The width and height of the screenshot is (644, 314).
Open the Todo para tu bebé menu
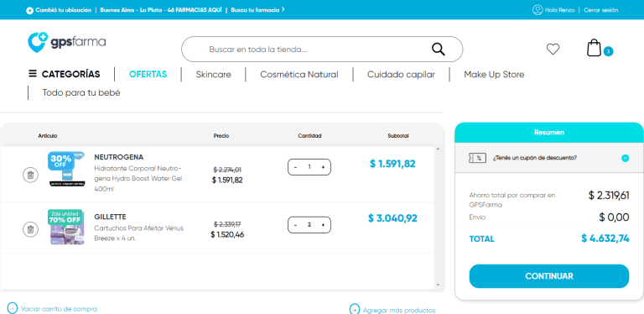[81, 93]
